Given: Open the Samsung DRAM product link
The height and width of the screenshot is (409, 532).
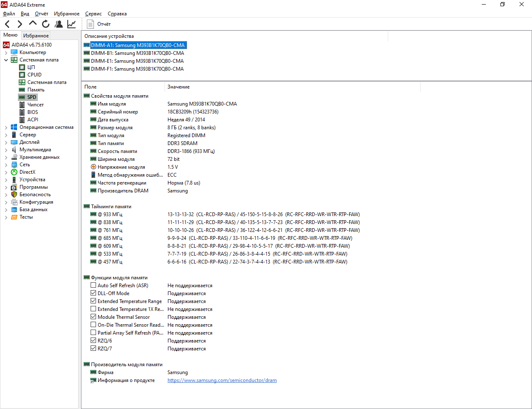Looking at the screenshot, I should tap(222, 380).
